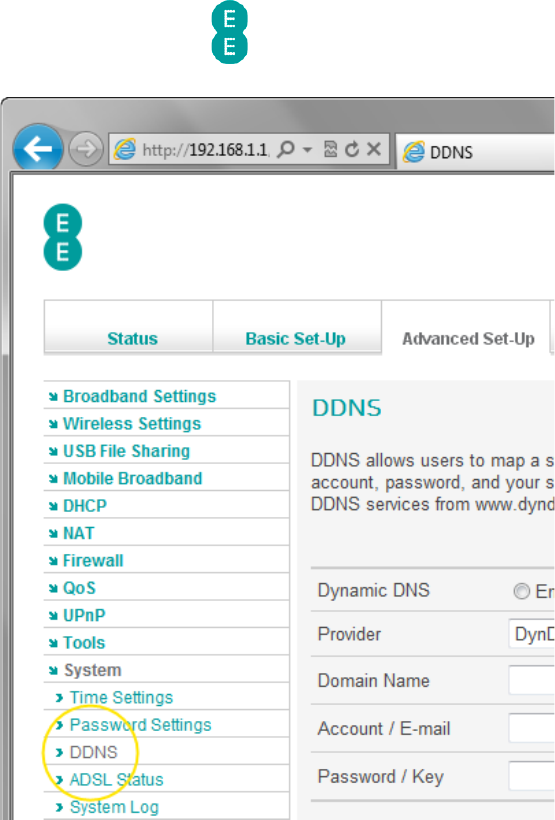
Task: Click the Password / Key input field
Action: pyautogui.click(x=531, y=776)
